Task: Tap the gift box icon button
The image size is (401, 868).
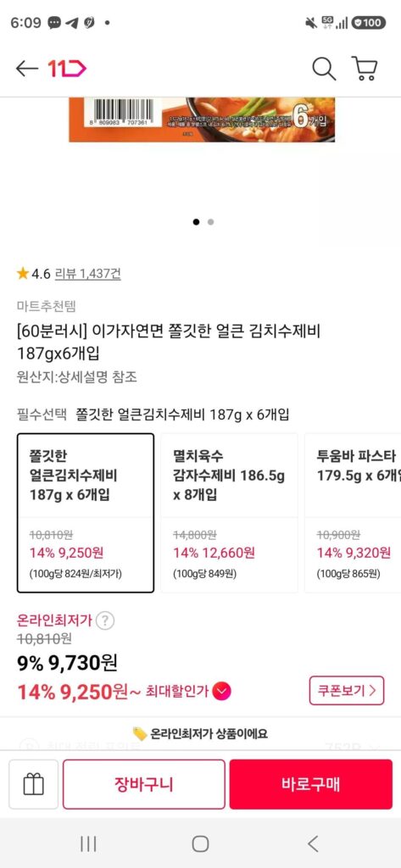Action: [33, 784]
